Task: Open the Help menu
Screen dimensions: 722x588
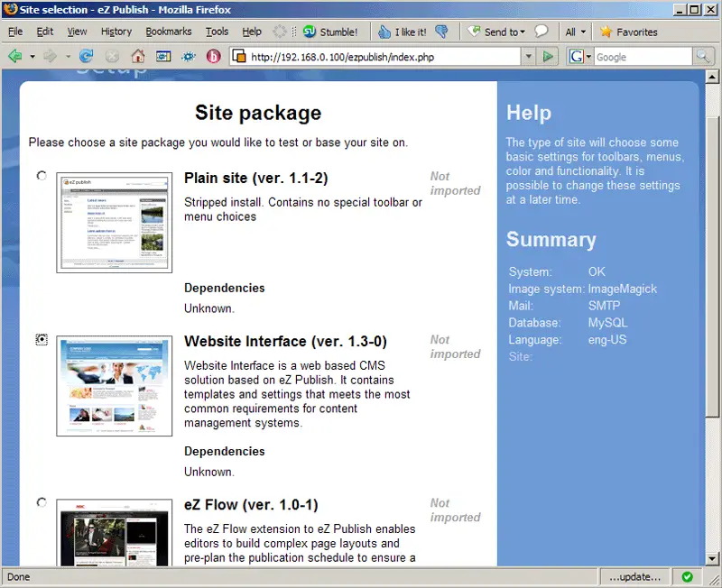Action: 252,32
